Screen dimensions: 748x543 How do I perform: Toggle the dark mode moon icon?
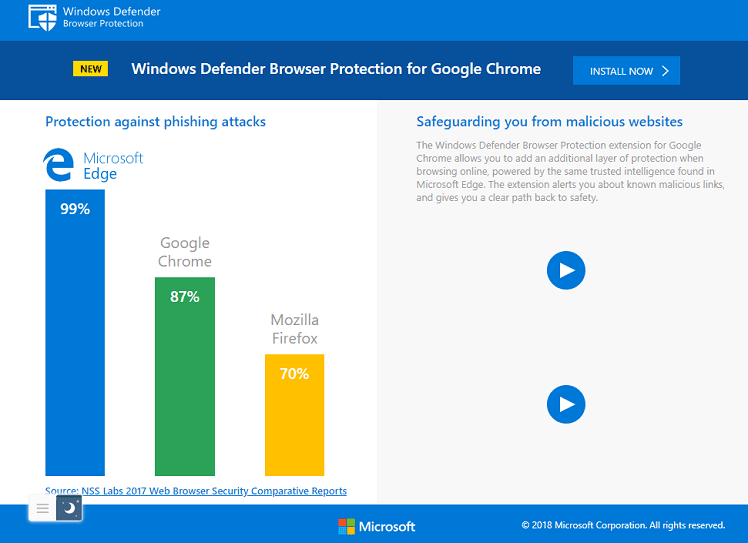(69, 508)
